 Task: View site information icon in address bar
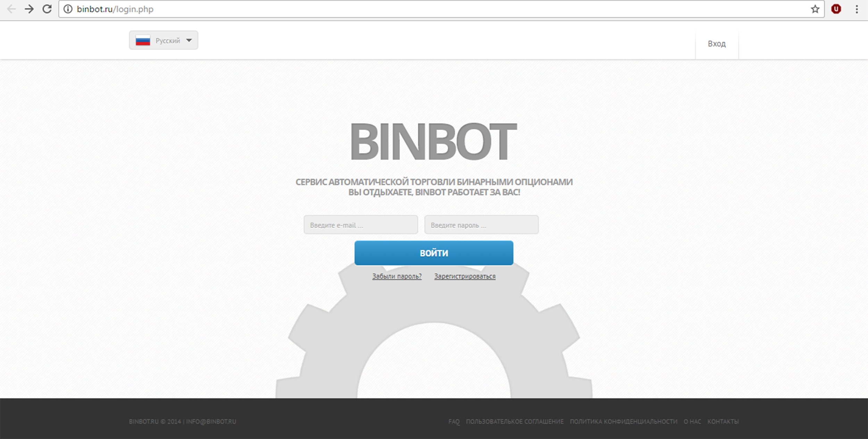click(x=68, y=9)
